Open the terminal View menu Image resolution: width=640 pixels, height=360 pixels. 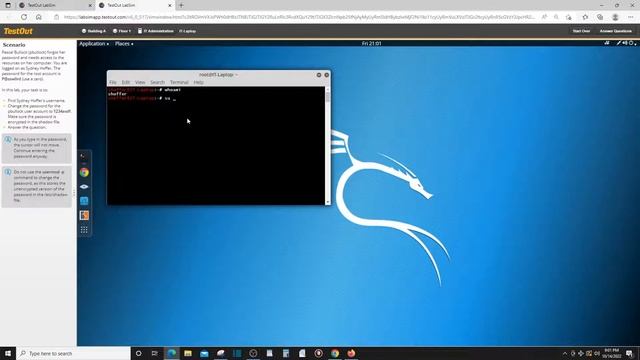coord(140,82)
